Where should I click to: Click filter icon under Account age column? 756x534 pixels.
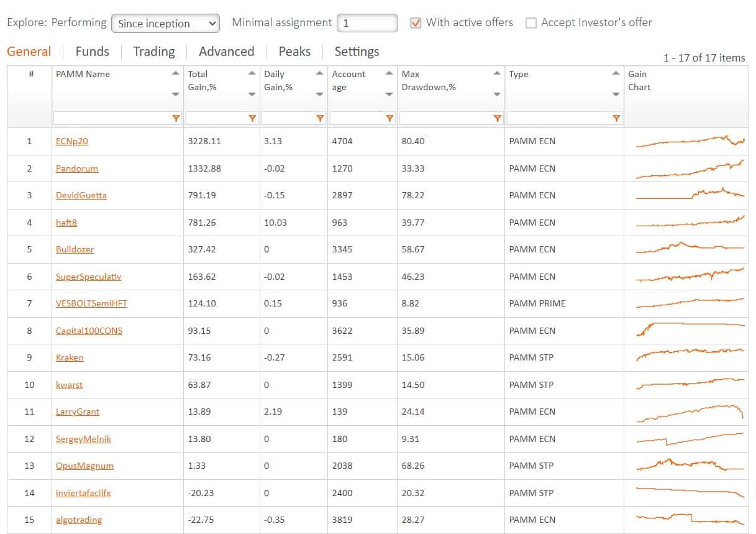pyautogui.click(x=389, y=118)
